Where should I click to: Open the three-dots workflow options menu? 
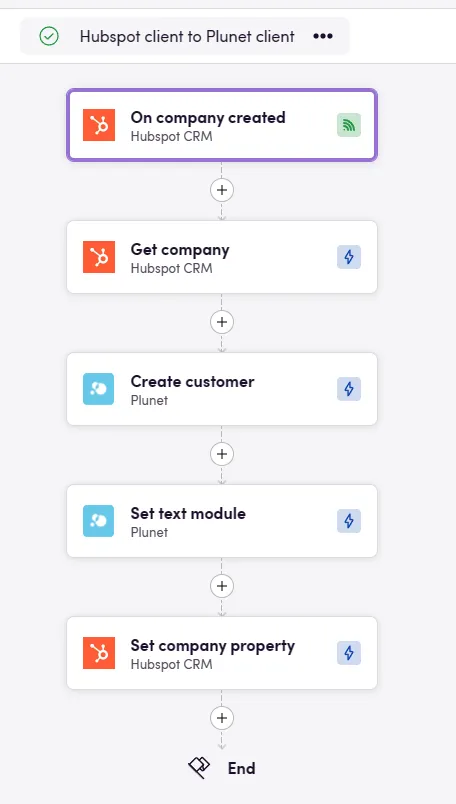pyautogui.click(x=323, y=36)
